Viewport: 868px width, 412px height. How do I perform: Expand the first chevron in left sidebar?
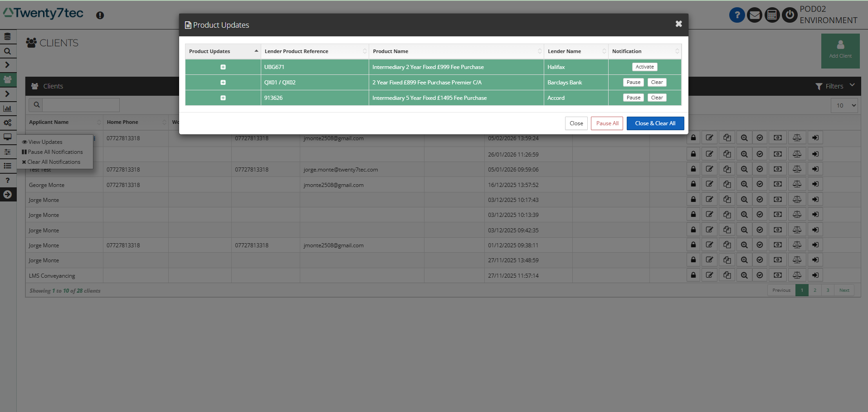[x=8, y=65]
